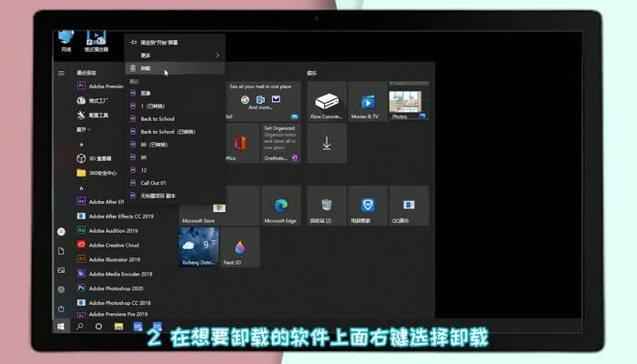
Task: Open recent project named 12
Action: 175,170
